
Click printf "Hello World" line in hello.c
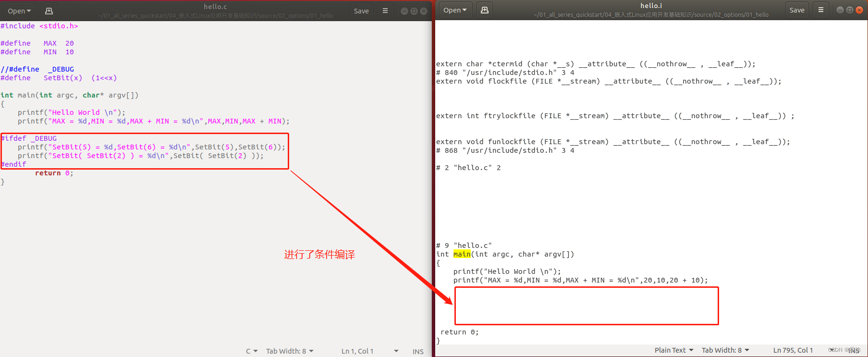pyautogui.click(x=71, y=112)
